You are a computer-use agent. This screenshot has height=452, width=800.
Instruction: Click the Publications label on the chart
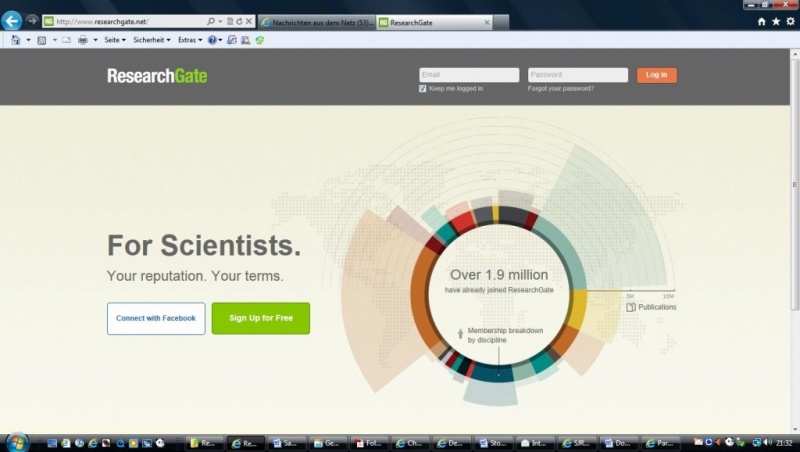coord(657,307)
